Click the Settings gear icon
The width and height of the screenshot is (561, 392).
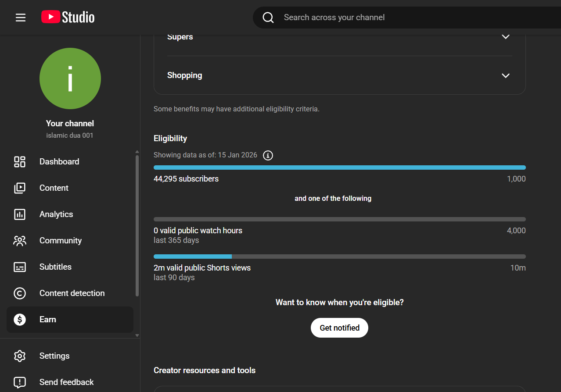(20, 356)
